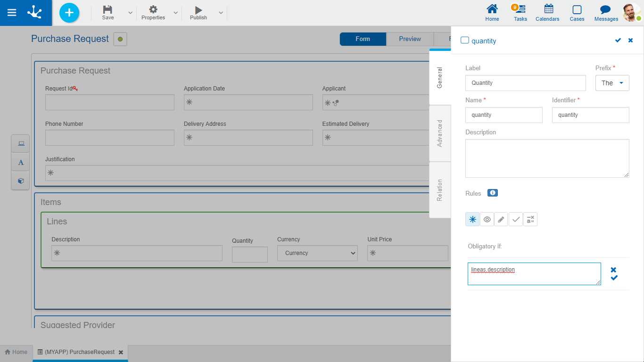Select the validation checkmark rule
Viewport: 644px width, 362px height.
(x=516, y=219)
